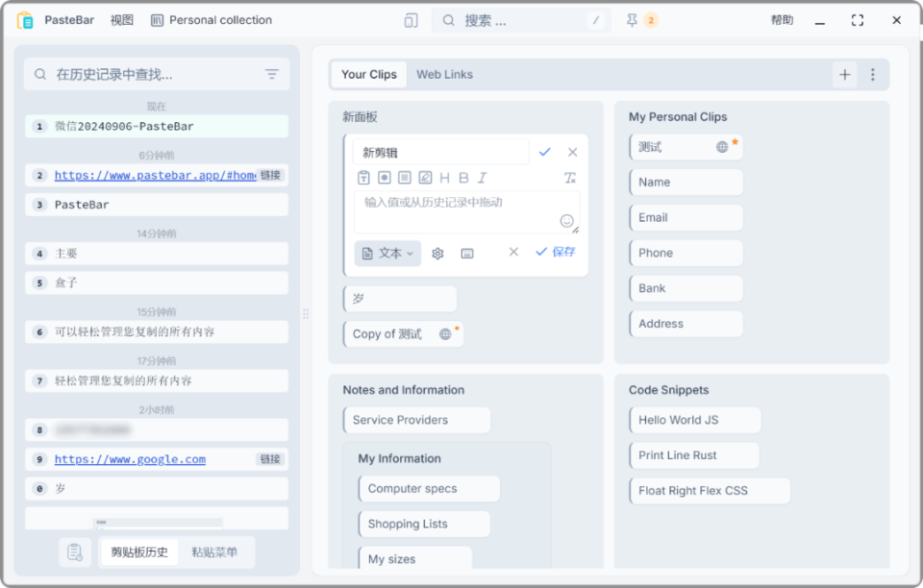Toggle italic I formatting icon

coord(483,178)
